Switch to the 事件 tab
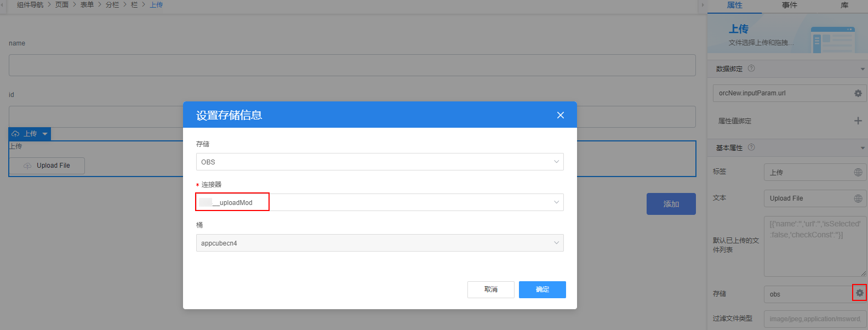 [x=789, y=5]
